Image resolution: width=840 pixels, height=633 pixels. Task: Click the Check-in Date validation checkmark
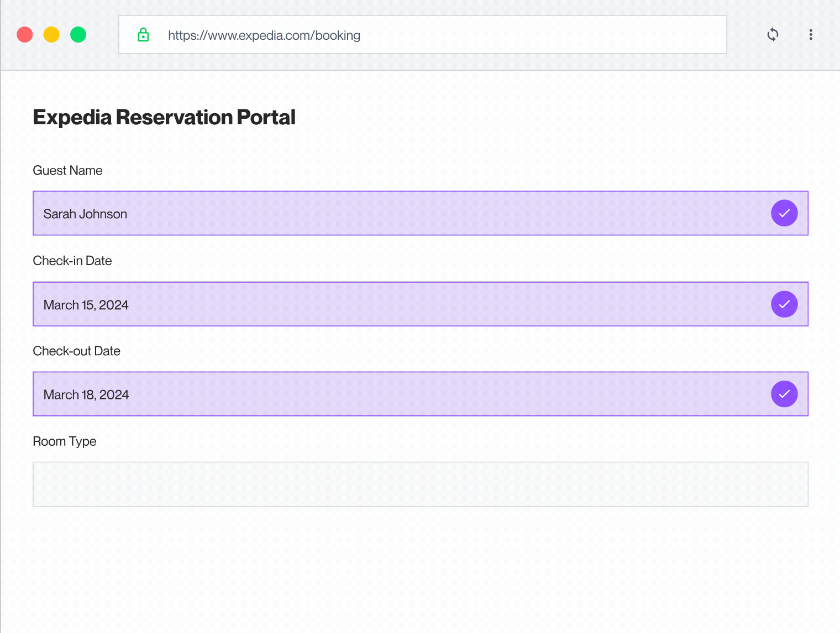[784, 304]
